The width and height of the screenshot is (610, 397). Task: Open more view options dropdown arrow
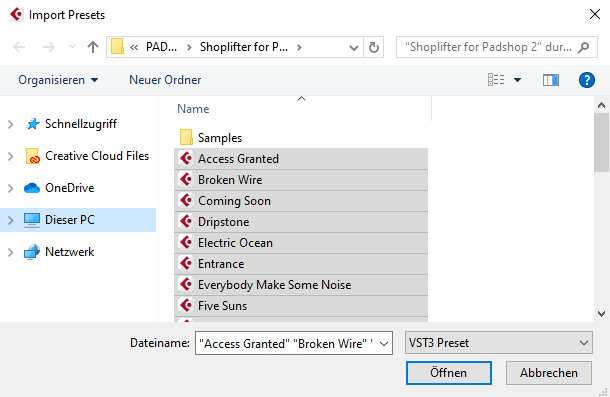point(517,80)
